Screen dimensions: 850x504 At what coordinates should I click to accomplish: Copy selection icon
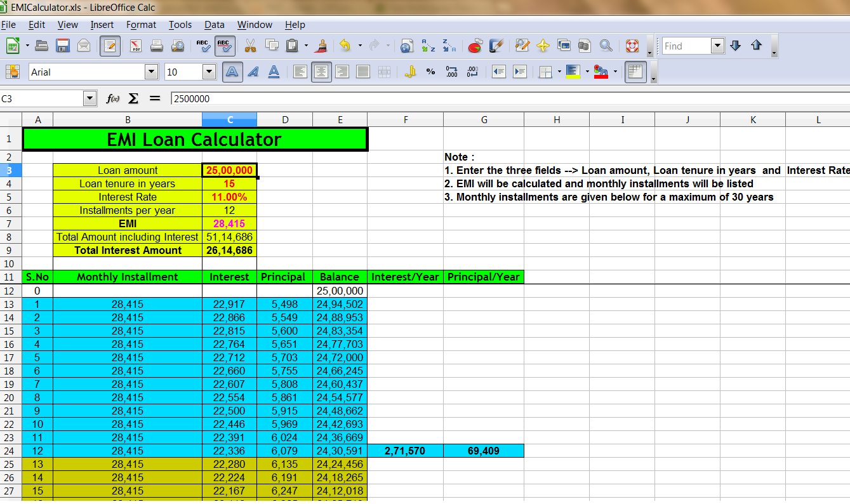click(x=272, y=46)
